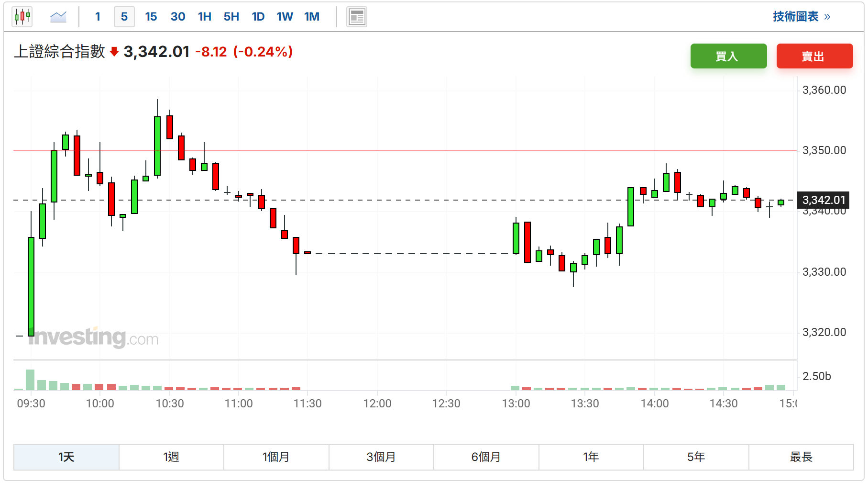Image resolution: width=868 pixels, height=483 pixels.
Task: Select the 1D interval
Action: [x=258, y=17]
